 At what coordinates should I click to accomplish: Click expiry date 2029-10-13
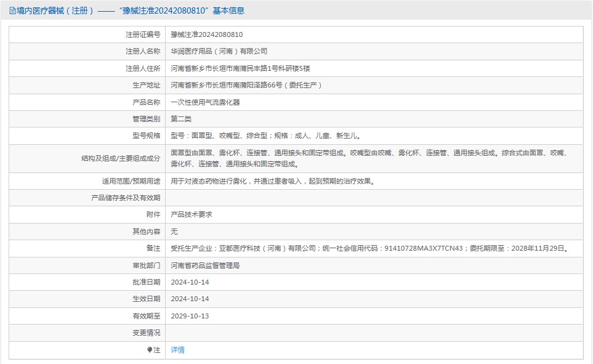click(x=190, y=316)
